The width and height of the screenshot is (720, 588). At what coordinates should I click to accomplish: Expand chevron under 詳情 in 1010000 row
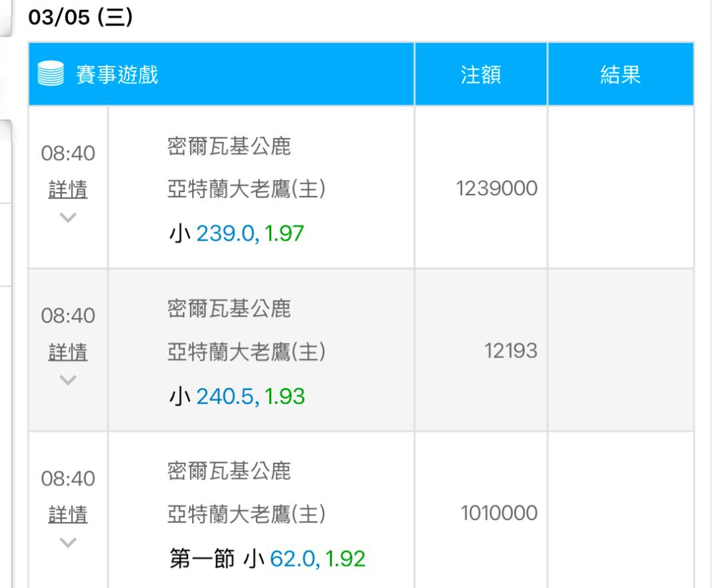pos(68,543)
